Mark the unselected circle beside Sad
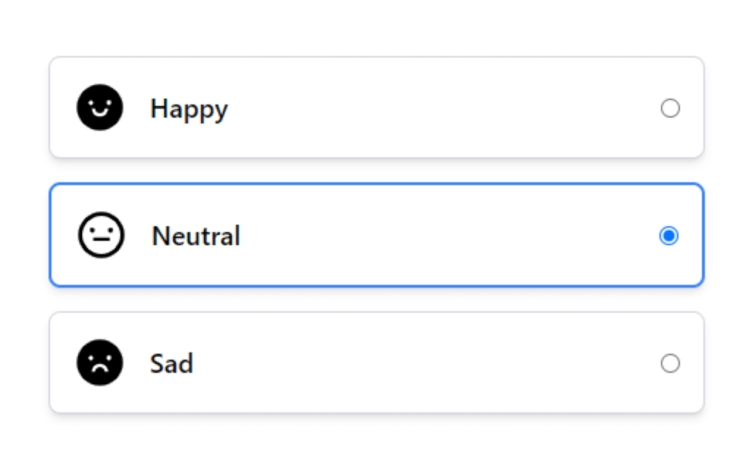Screen dimensions: 750x469 670,363
